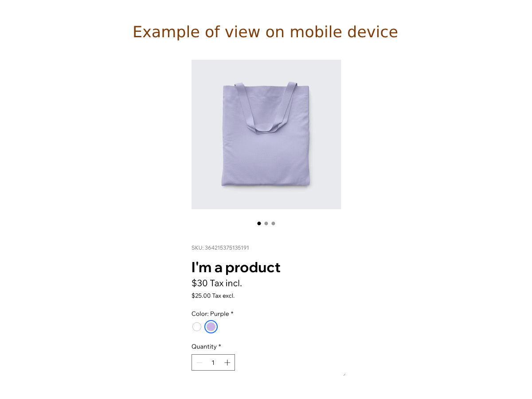Image resolution: width=532 pixels, height=399 pixels.
Task: Jump to the second gallery image dot
Action: coord(266,223)
